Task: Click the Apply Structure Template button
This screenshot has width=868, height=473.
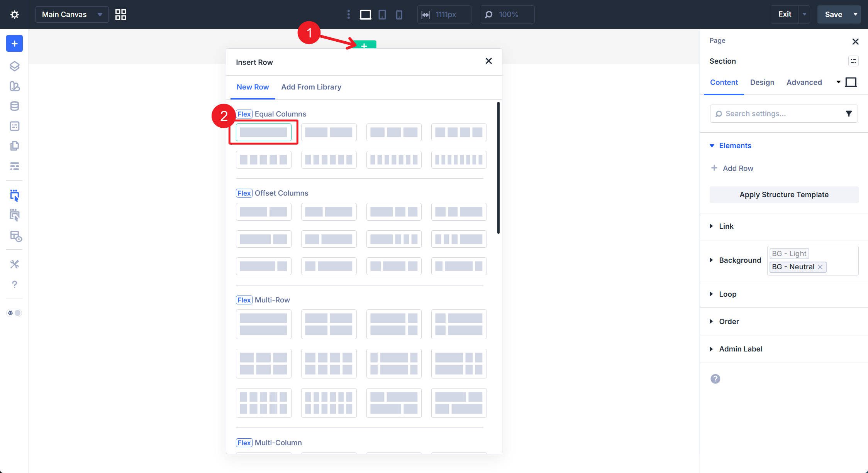Action: (x=783, y=194)
